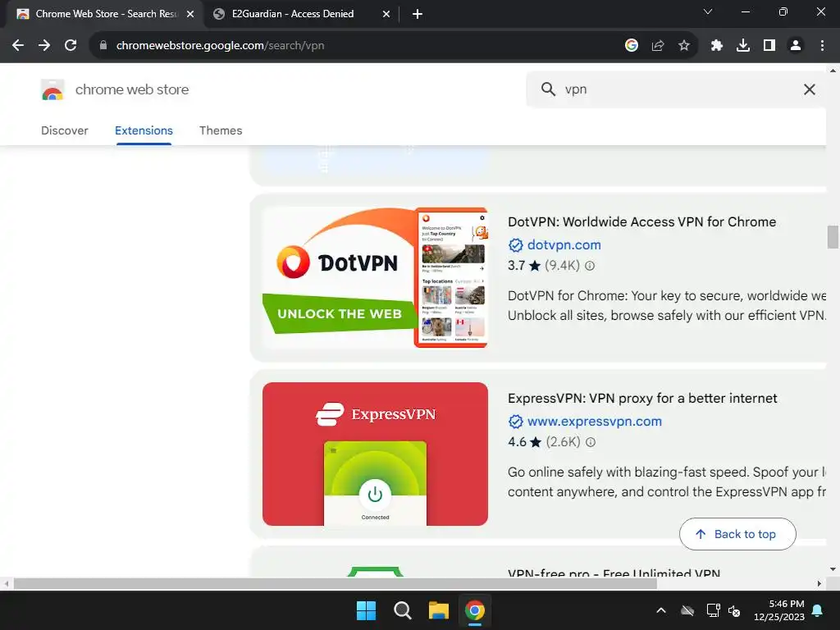Open the Chrome profile icon
840x630 pixels.
coord(796,46)
